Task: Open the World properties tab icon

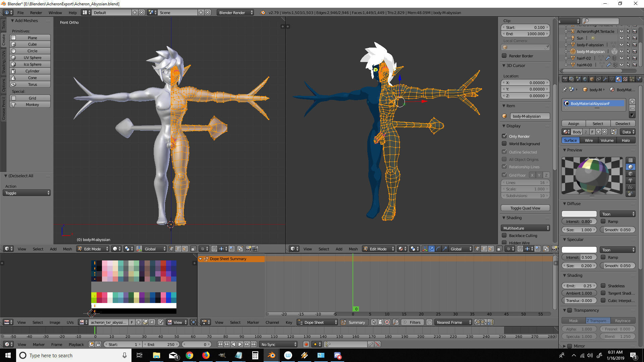Action: click(585, 79)
